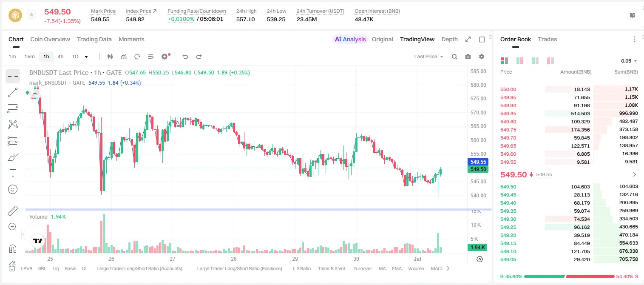Switch to the Trades tab
Screen dimensions: 644x285
(547, 39)
